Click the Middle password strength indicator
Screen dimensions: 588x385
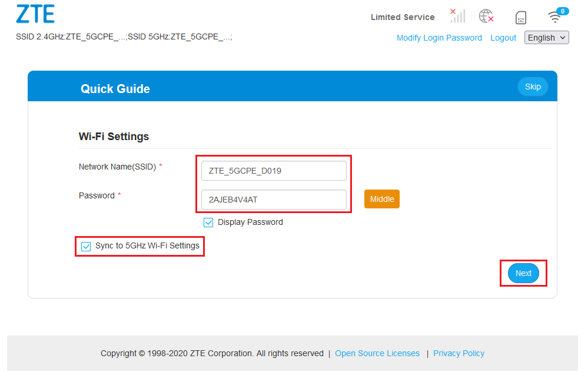click(x=382, y=199)
